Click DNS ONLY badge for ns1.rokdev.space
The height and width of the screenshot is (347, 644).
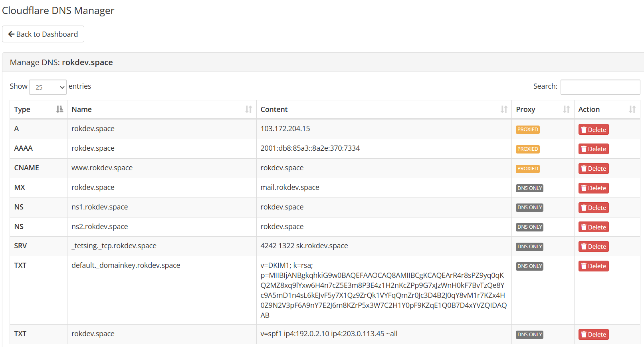click(529, 207)
